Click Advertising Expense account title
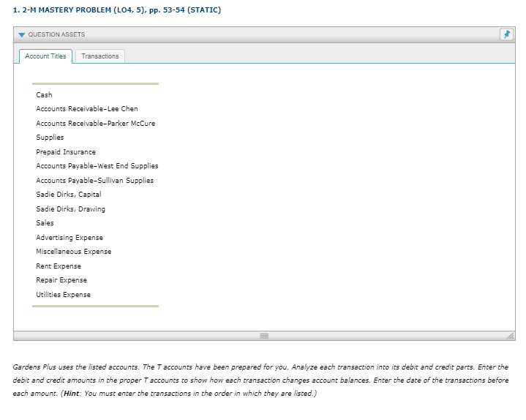 pyautogui.click(x=69, y=238)
